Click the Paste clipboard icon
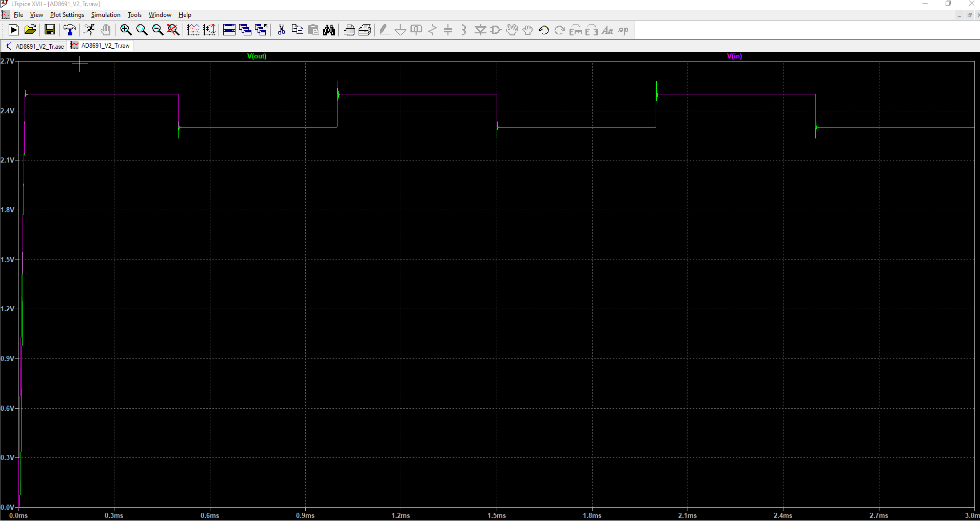This screenshot has height=521, width=980. coord(313,30)
